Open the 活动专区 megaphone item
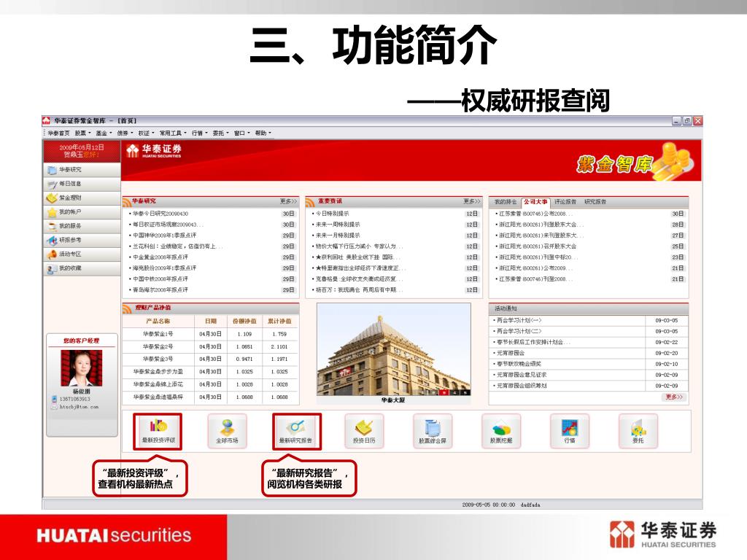Screen dimensions: 747x560 click(x=82, y=254)
